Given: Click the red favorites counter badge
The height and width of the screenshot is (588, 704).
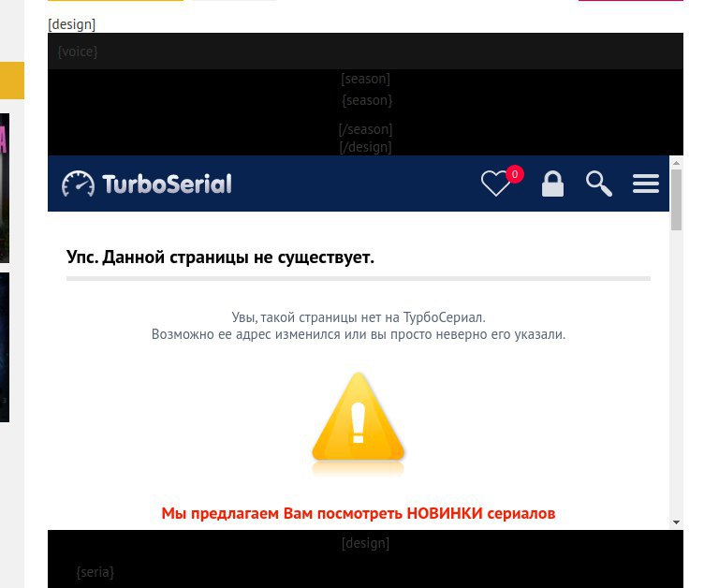Looking at the screenshot, I should point(515,174).
